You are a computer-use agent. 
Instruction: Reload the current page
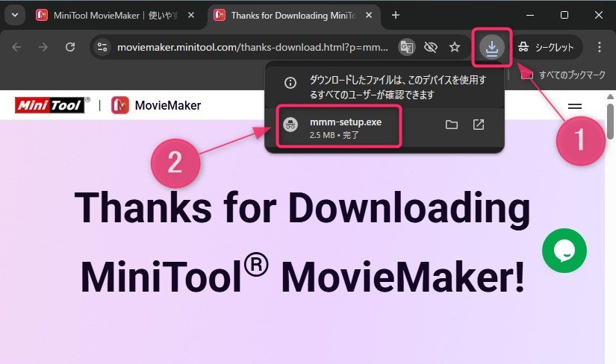coord(70,47)
